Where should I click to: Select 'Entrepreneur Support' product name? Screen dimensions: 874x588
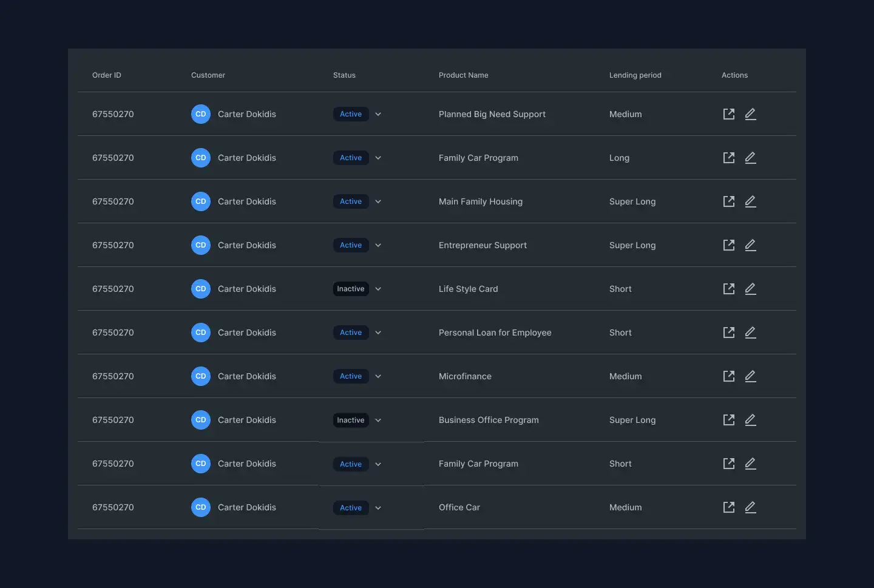tap(483, 245)
